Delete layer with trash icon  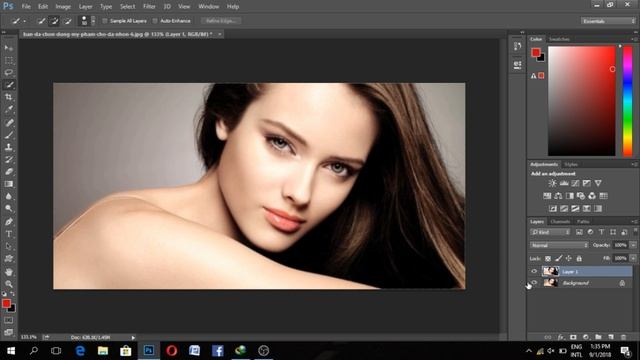[623, 337]
